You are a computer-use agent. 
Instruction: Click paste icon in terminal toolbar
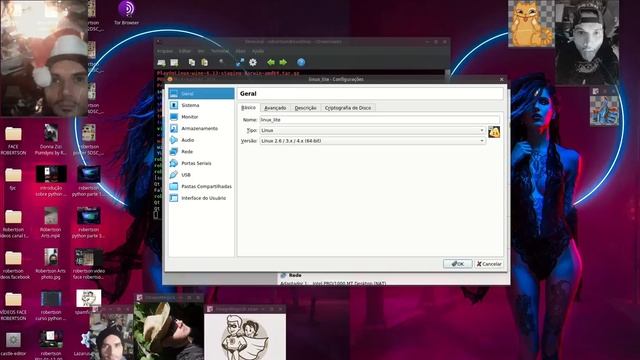[204, 62]
